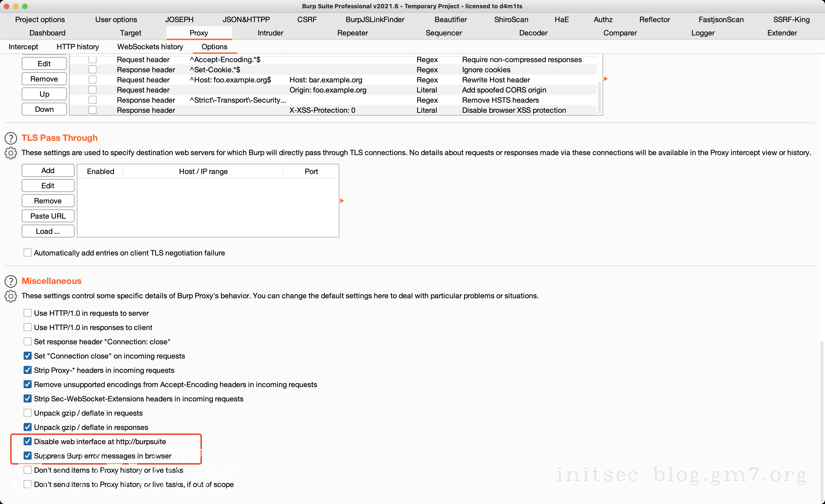Disable web interface at http://burpsuite checkbox

[28, 441]
